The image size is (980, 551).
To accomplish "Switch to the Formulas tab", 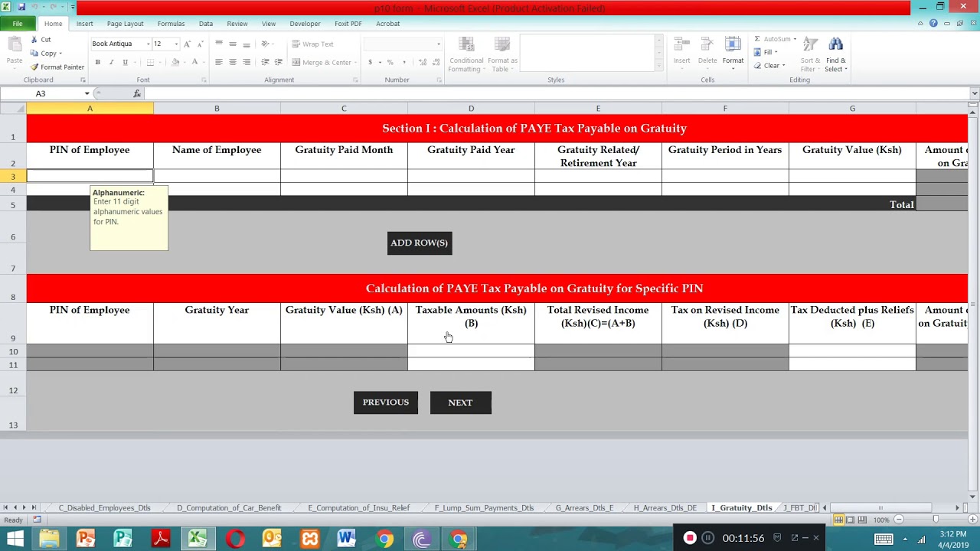I will point(171,24).
